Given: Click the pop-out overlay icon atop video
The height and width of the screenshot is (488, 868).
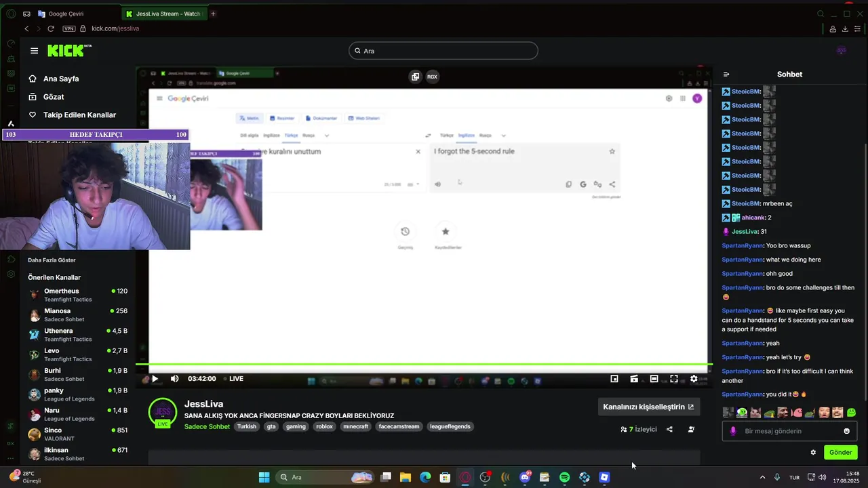Looking at the screenshot, I should [x=415, y=77].
